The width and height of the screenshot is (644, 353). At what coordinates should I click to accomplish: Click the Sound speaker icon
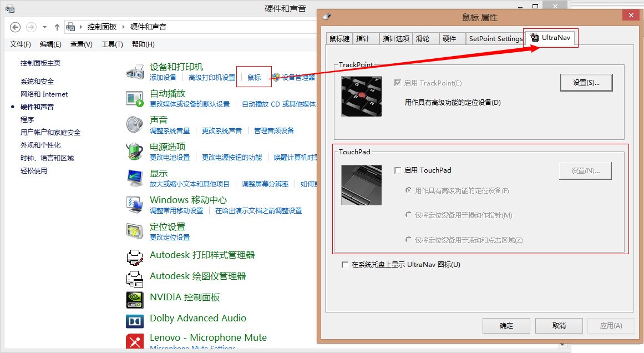tap(135, 124)
